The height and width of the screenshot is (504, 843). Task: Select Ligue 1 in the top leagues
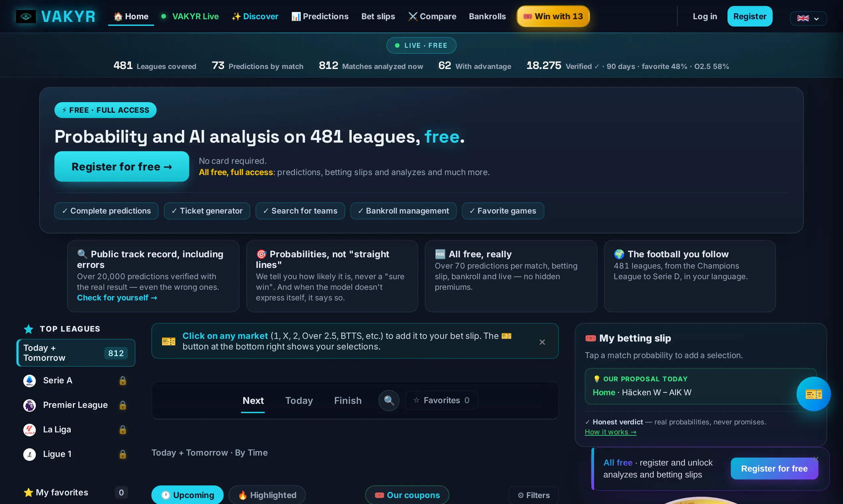pos(75,454)
